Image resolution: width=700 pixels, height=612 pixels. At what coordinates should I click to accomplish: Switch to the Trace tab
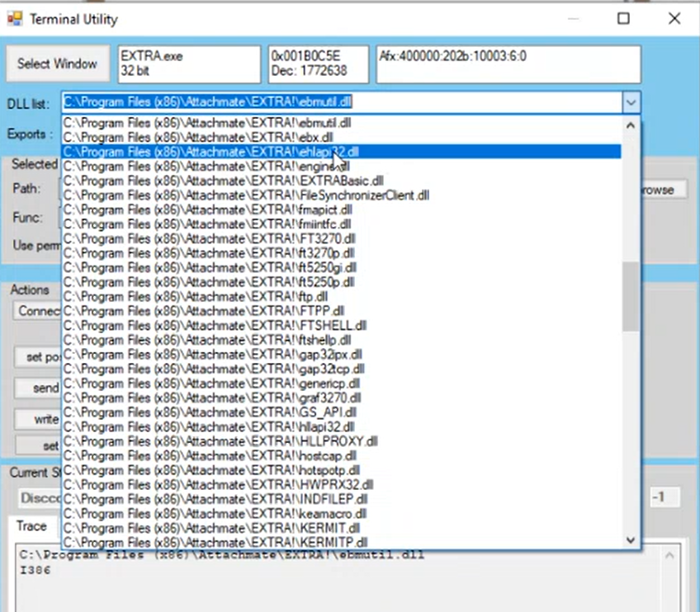click(31, 526)
